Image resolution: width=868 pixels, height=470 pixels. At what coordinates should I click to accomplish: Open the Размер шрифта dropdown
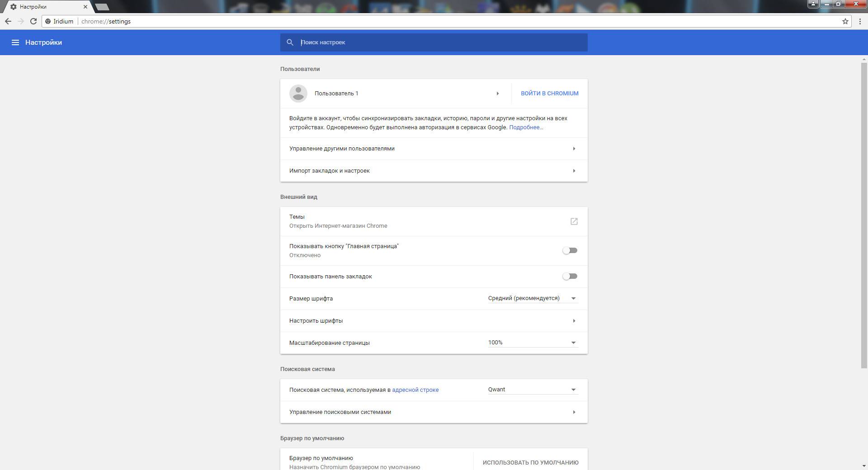[x=533, y=298]
